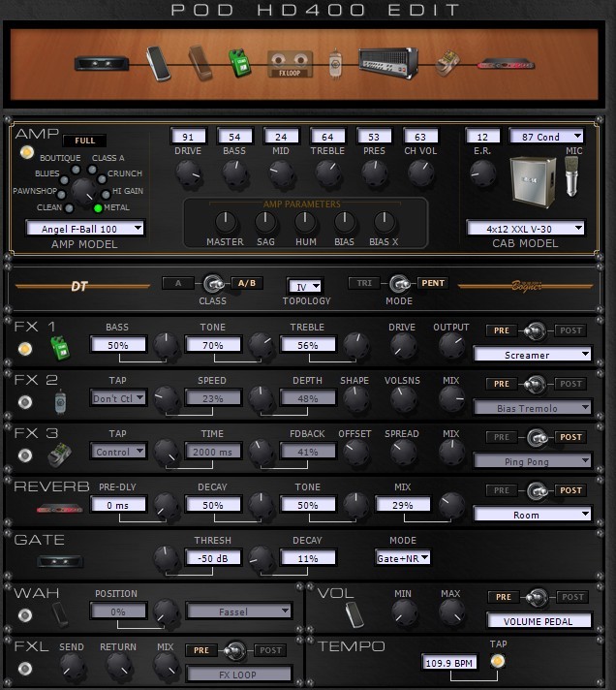This screenshot has height=690, width=616.
Task: Click the VOL pedal icon
Action: click(354, 614)
